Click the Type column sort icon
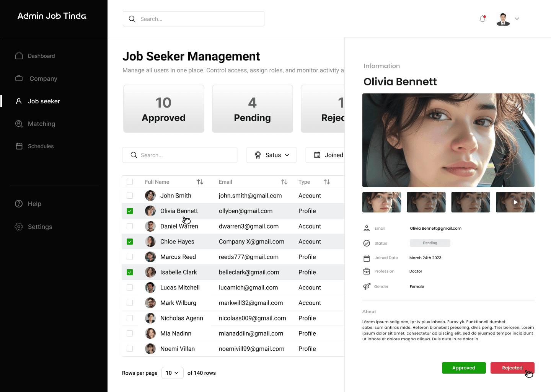 (x=327, y=182)
